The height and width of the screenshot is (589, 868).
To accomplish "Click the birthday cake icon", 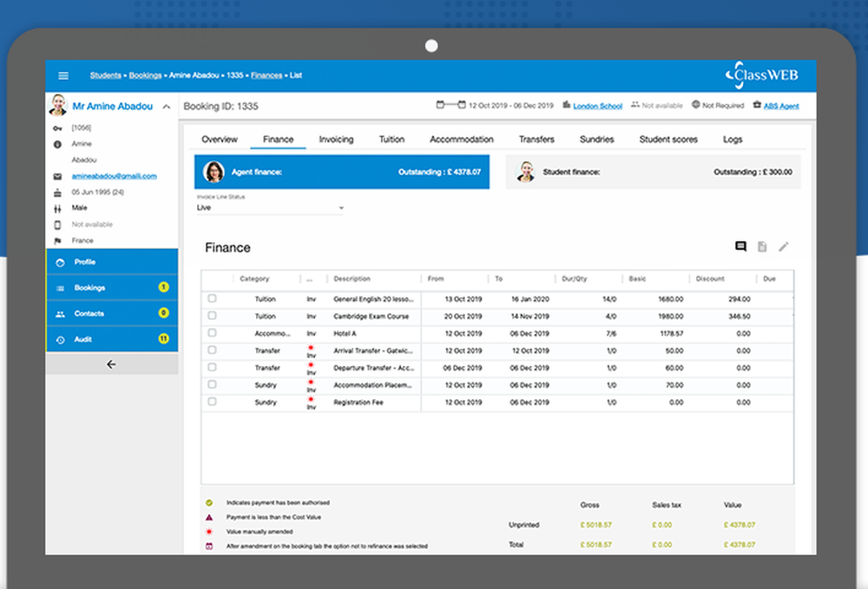I will [57, 193].
